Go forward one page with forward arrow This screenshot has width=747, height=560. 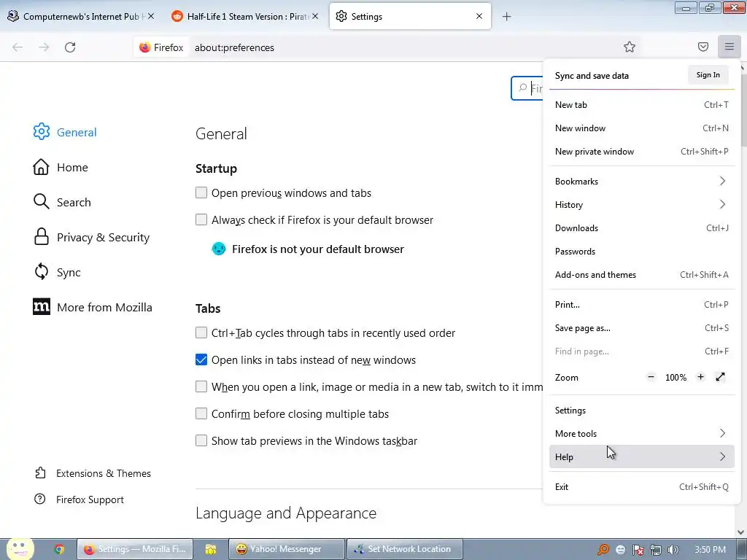pyautogui.click(x=44, y=47)
